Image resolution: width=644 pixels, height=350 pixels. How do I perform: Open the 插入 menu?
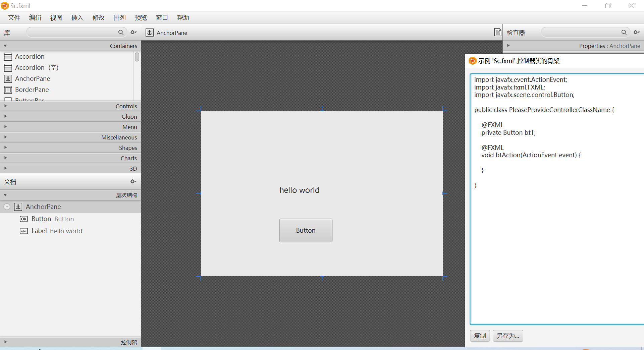click(77, 17)
